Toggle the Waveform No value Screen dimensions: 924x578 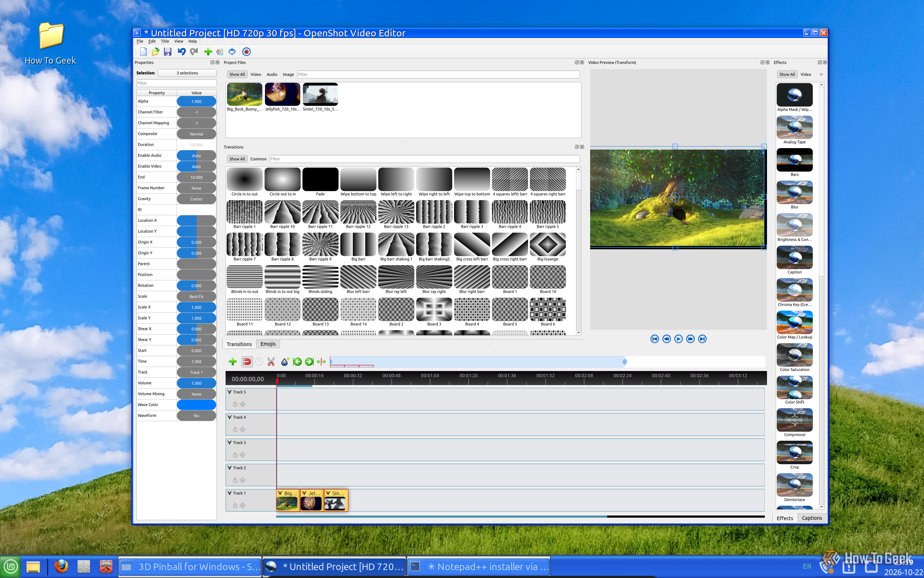click(196, 416)
